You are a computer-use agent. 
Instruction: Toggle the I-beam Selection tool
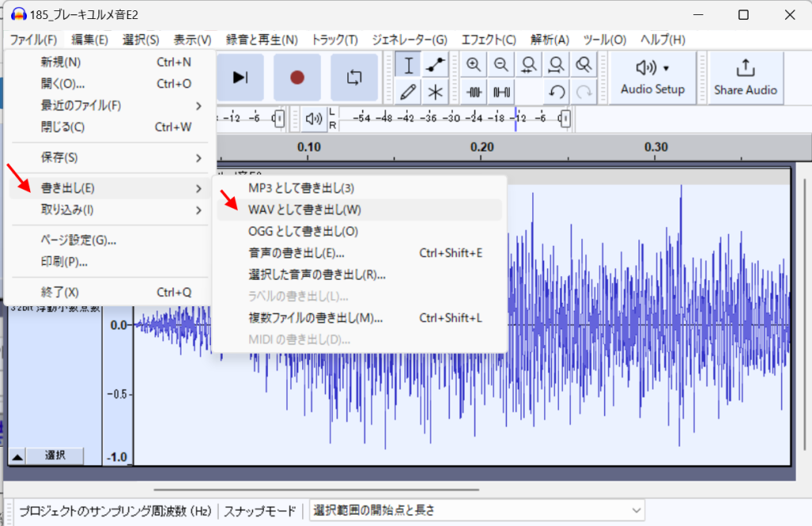point(408,65)
